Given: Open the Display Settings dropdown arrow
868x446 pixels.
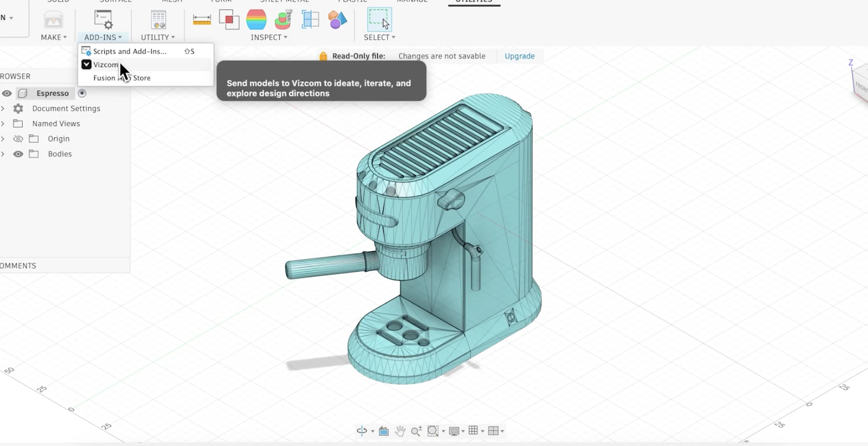Looking at the screenshot, I should click(463, 431).
